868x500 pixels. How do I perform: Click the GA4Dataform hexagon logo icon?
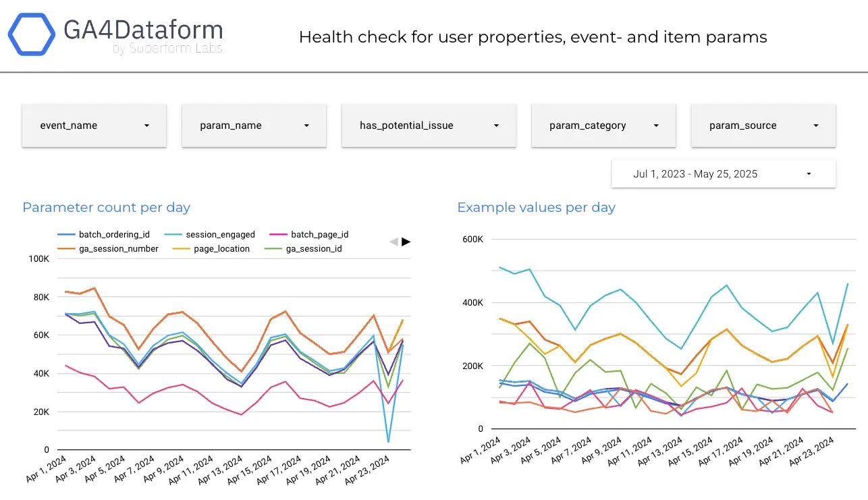(31, 34)
